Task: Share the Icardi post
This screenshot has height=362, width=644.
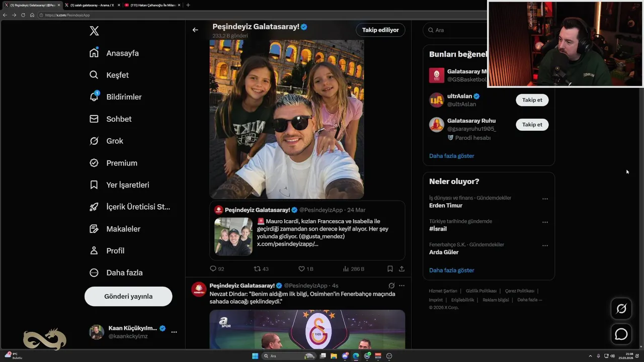Action: [401, 269]
